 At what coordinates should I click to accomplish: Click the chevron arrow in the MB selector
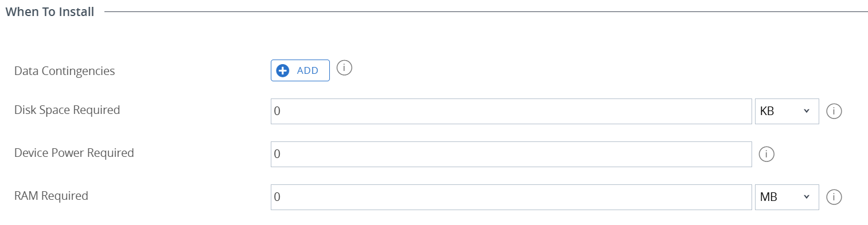click(807, 197)
